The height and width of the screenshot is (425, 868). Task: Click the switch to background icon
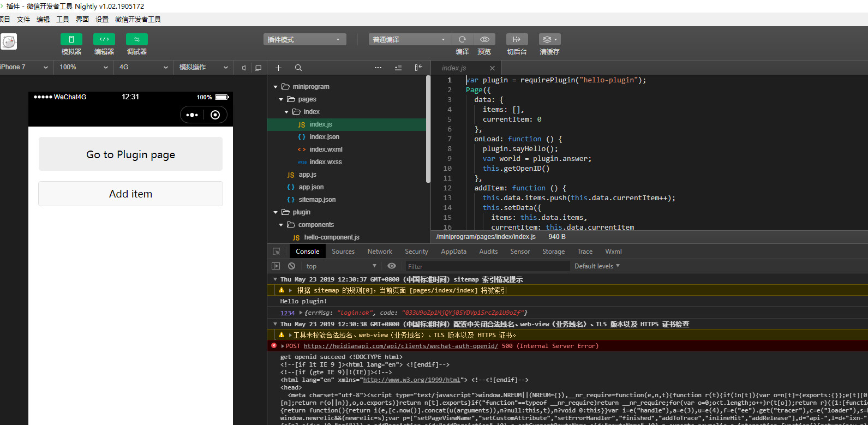pos(517,39)
